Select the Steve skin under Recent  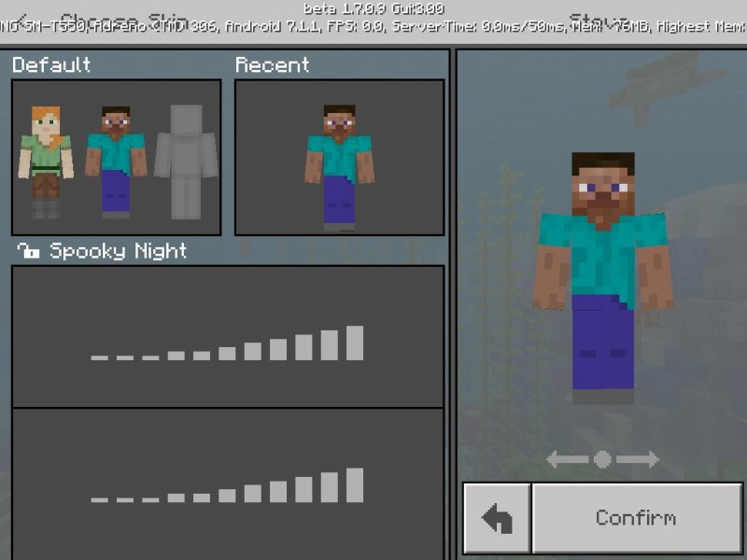coord(339,168)
